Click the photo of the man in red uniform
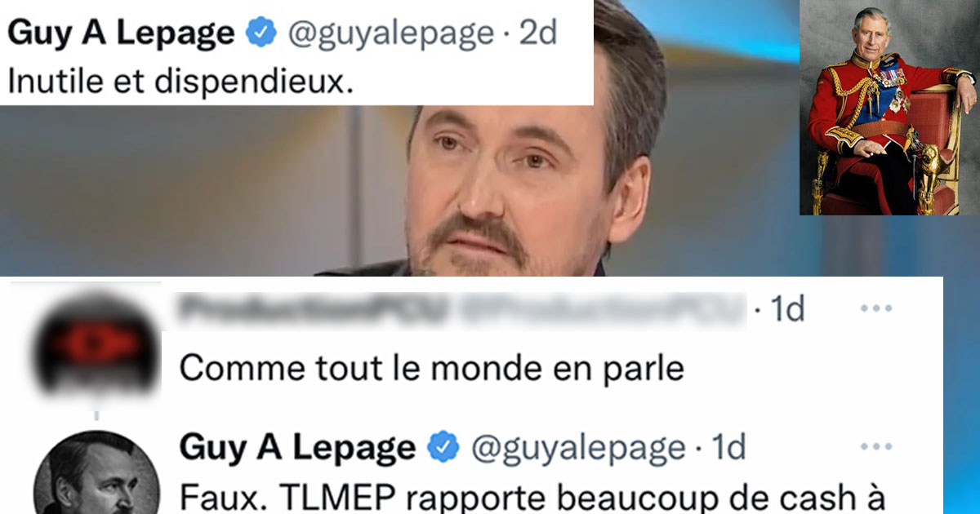The image size is (980, 514). (x=888, y=108)
